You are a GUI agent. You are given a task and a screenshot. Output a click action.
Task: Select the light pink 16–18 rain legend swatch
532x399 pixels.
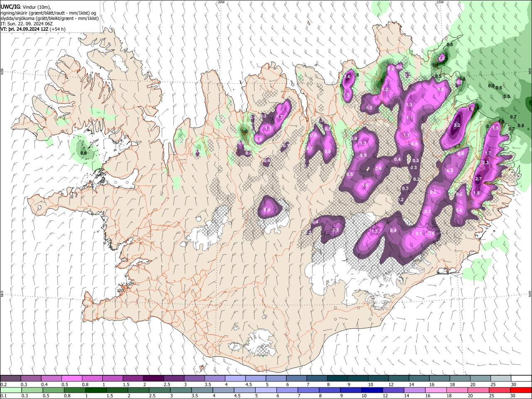coord(436,390)
